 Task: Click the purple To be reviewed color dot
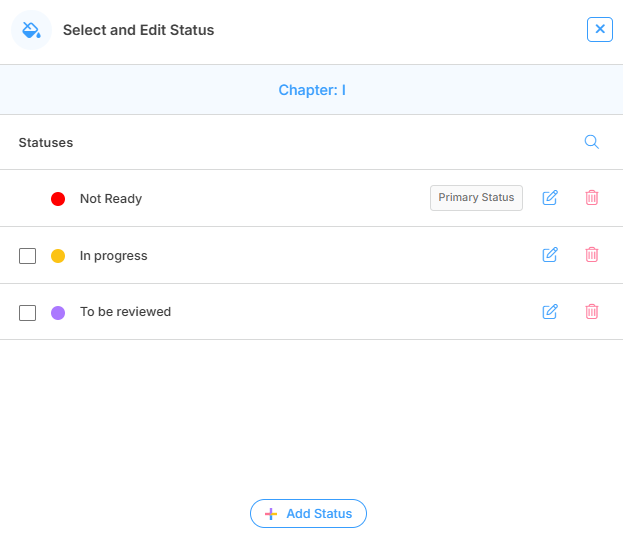tap(58, 313)
